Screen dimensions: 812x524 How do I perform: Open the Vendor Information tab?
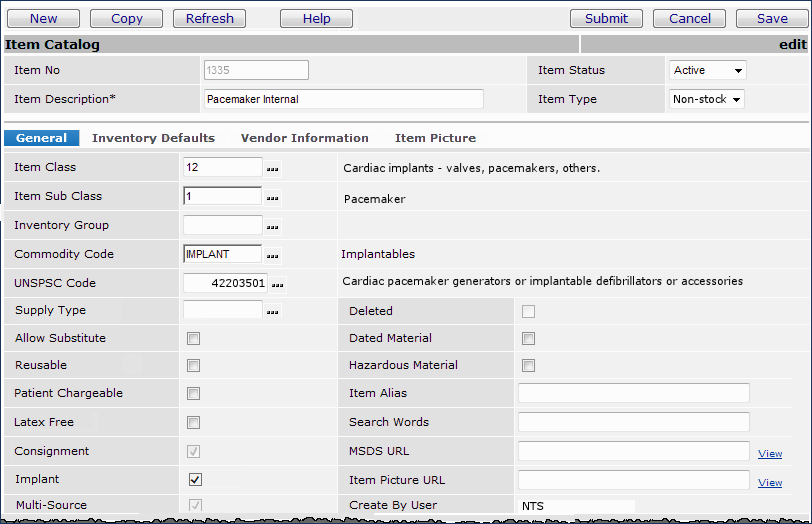click(x=304, y=138)
